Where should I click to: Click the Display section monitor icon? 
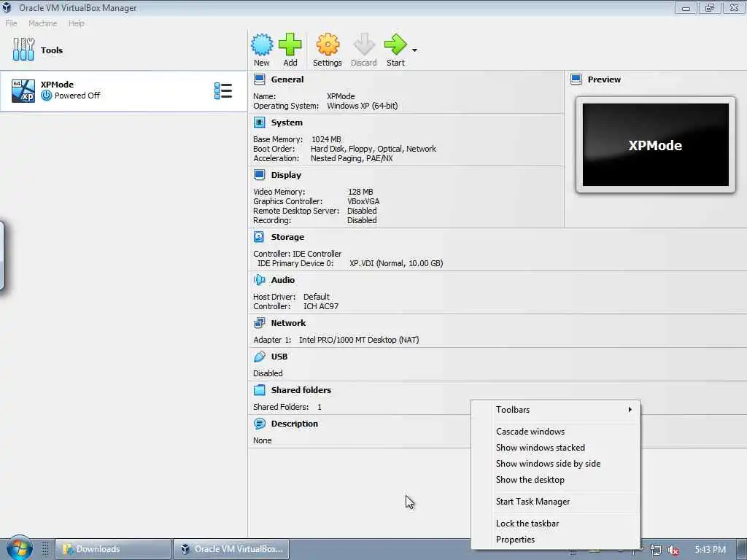pos(259,175)
